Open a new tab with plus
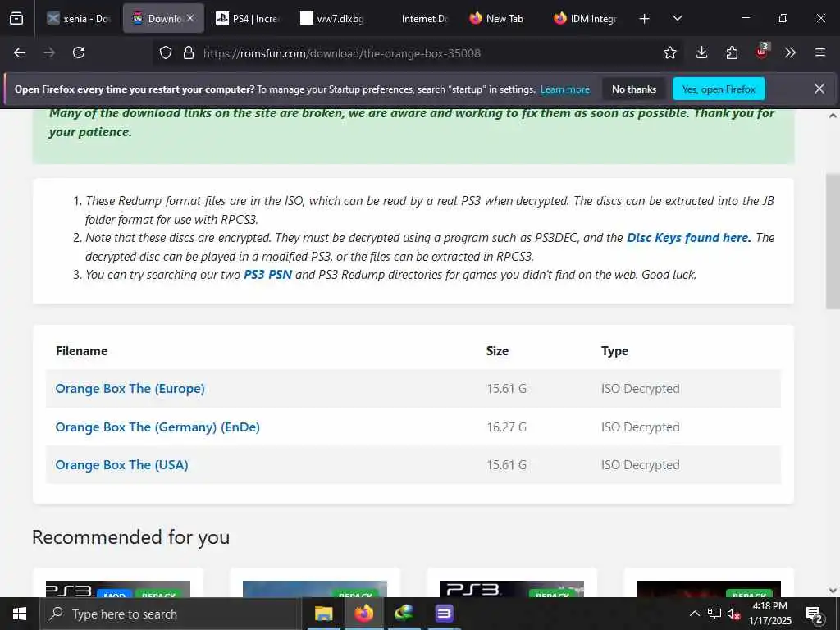The height and width of the screenshot is (630, 840). pos(645,19)
